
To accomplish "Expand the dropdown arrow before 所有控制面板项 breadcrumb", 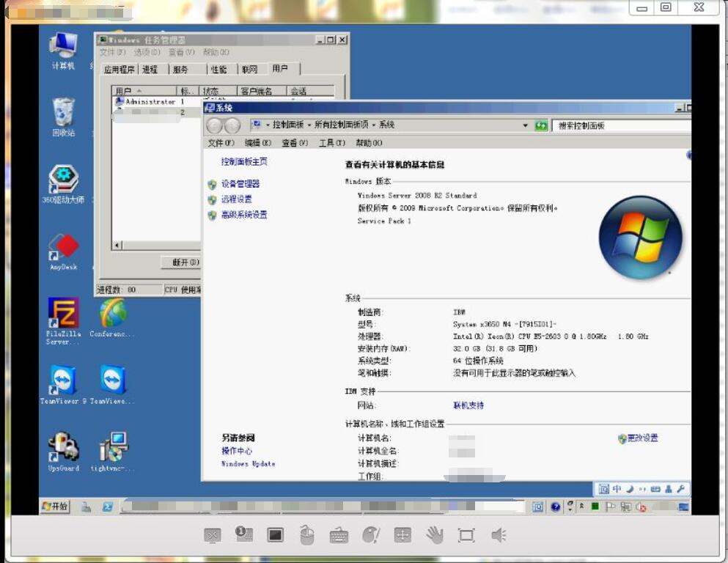I will coord(309,125).
